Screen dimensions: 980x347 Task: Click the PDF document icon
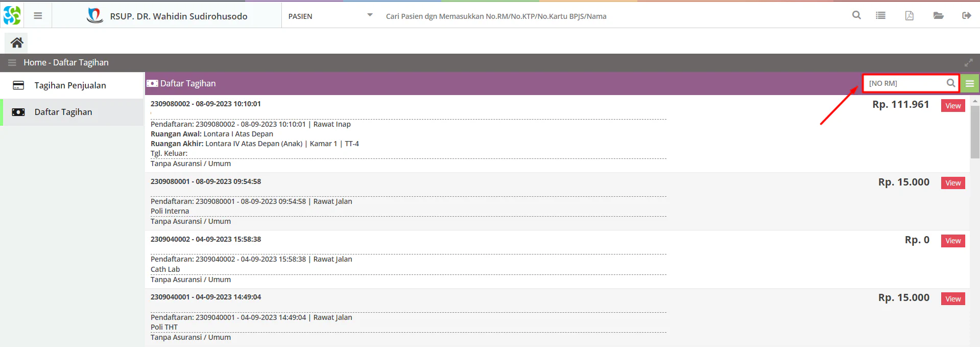click(x=910, y=15)
